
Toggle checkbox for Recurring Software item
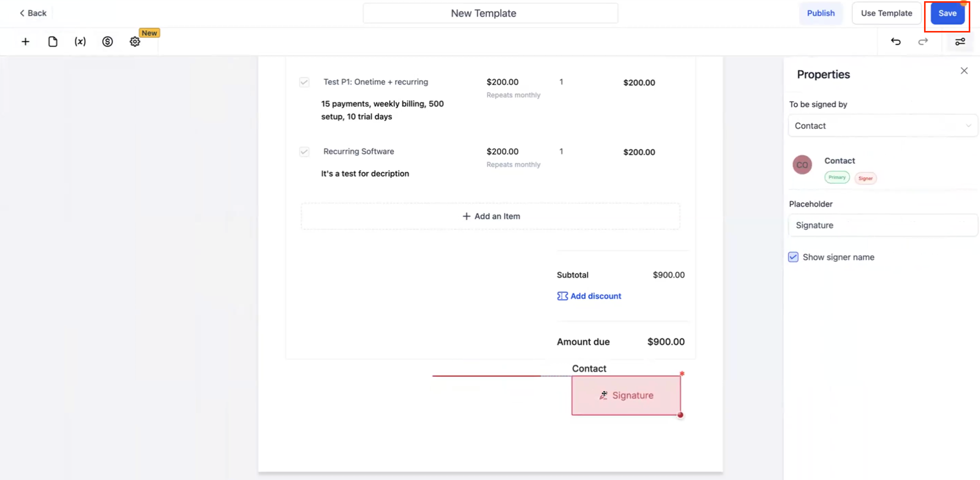[x=304, y=152]
